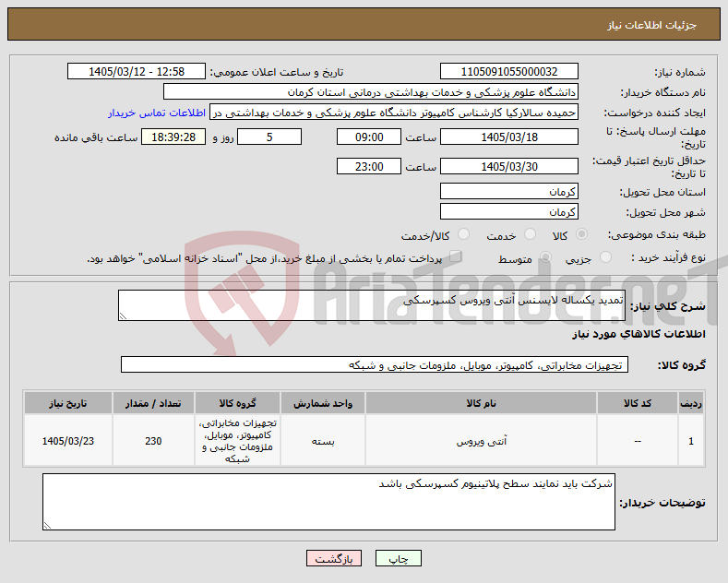Click the بسته unit cell
Screen dimensions: 728x583
click(323, 441)
